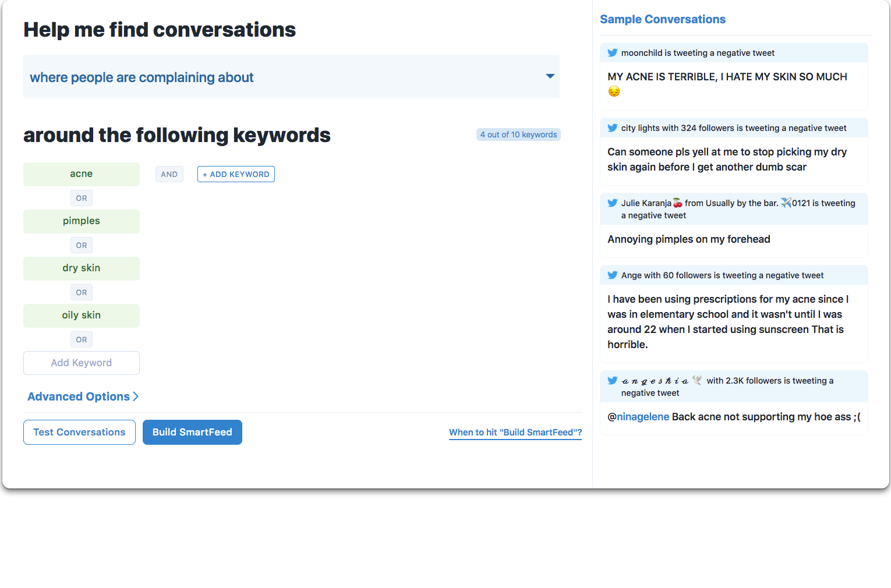Select the 'dry skin' keyword chip
Screen dimensions: 891x588
(x=82, y=268)
